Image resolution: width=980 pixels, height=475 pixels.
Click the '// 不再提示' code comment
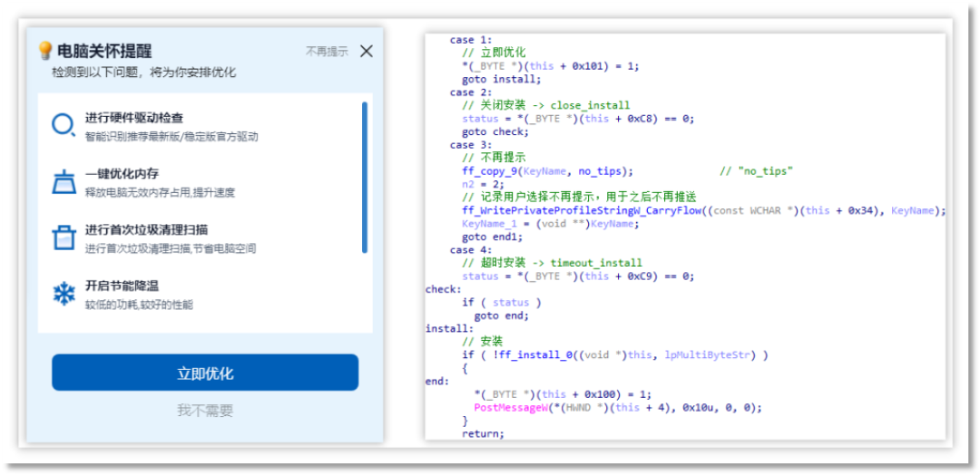[x=495, y=158]
